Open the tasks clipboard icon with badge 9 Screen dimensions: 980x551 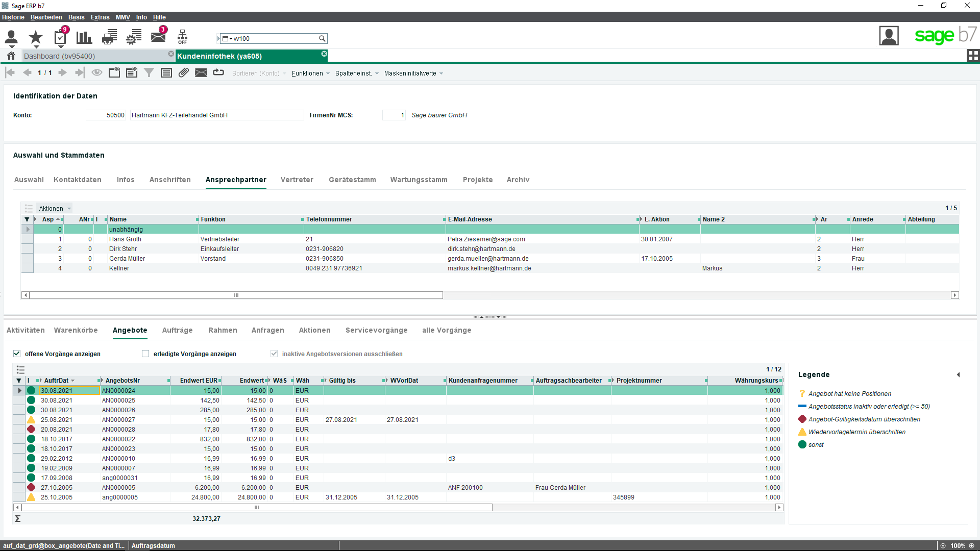tap(60, 37)
